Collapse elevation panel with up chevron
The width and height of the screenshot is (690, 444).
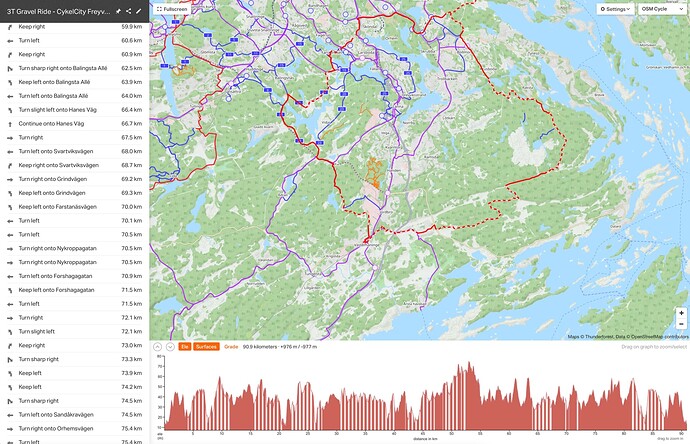point(157,347)
